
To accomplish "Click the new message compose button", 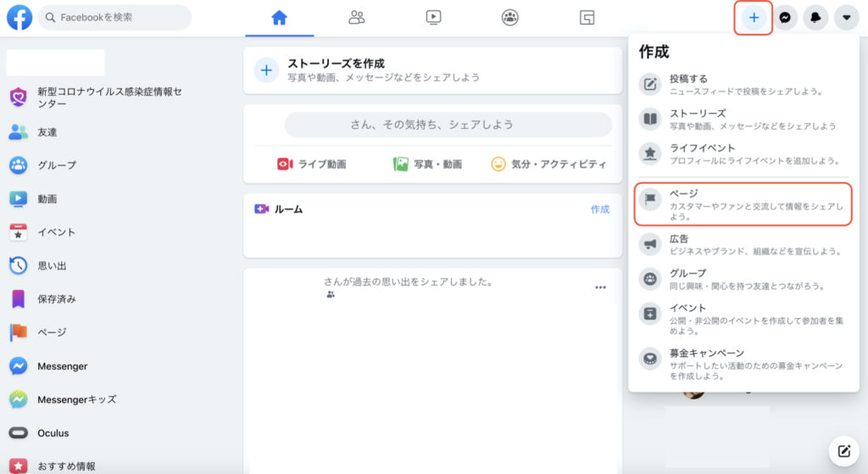I will [843, 451].
